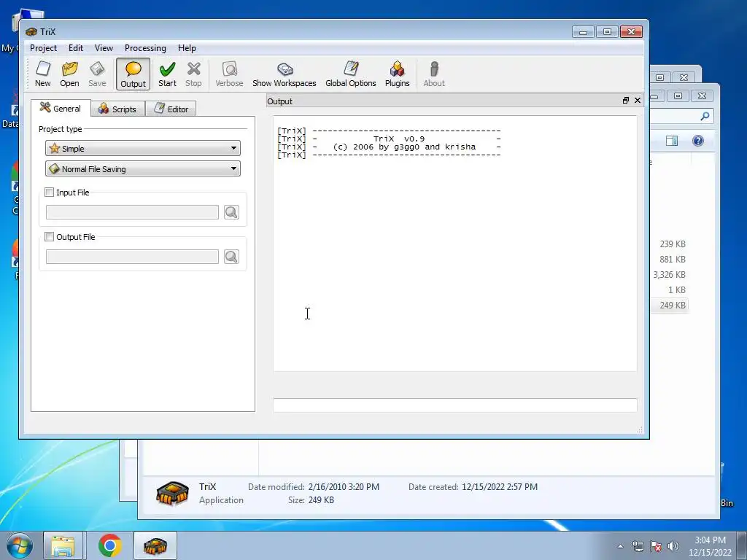Launch Google Chrome from the taskbar
This screenshot has width=747, height=560.
(x=110, y=545)
